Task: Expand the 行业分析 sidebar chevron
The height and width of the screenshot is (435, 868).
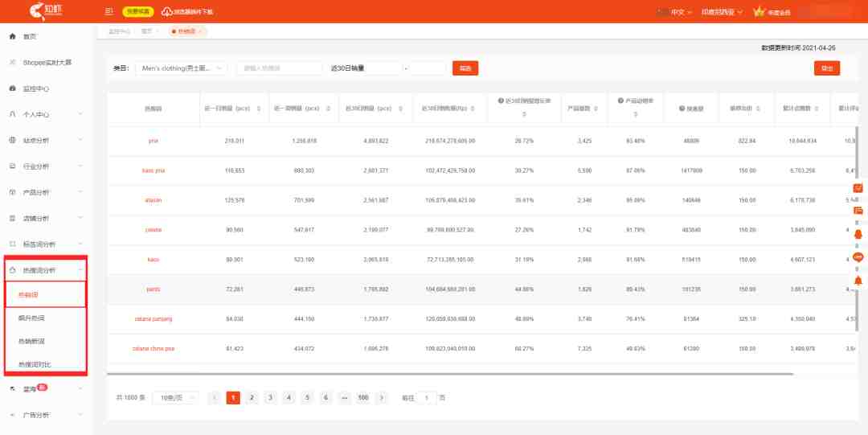Action: pos(80,166)
